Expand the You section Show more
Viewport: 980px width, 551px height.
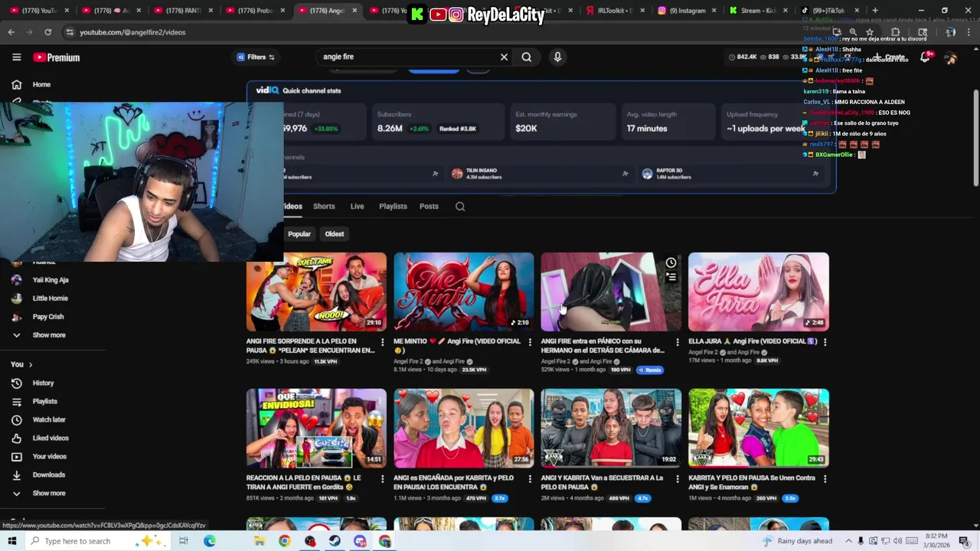(49, 493)
